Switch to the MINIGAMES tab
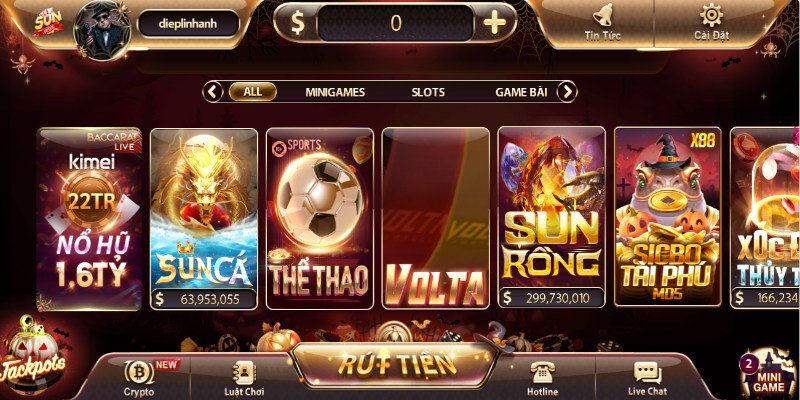The height and width of the screenshot is (400, 800). [x=335, y=92]
